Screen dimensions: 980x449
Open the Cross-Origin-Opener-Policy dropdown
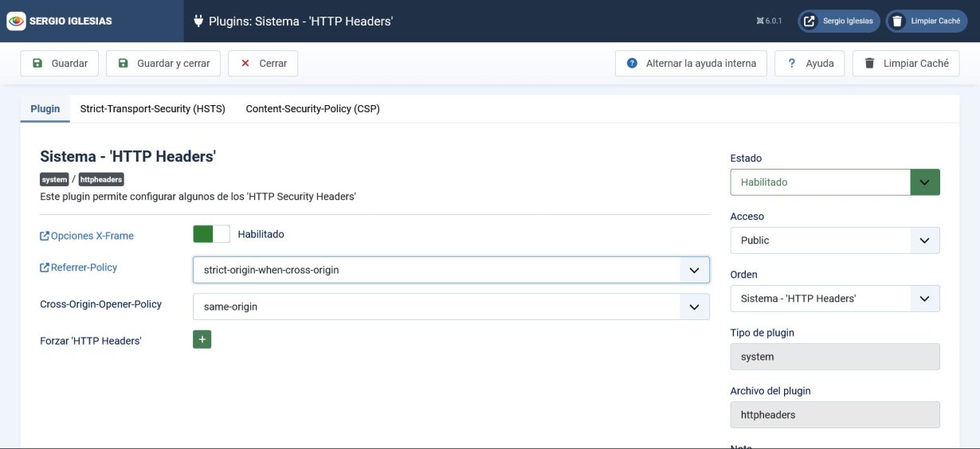click(451, 306)
